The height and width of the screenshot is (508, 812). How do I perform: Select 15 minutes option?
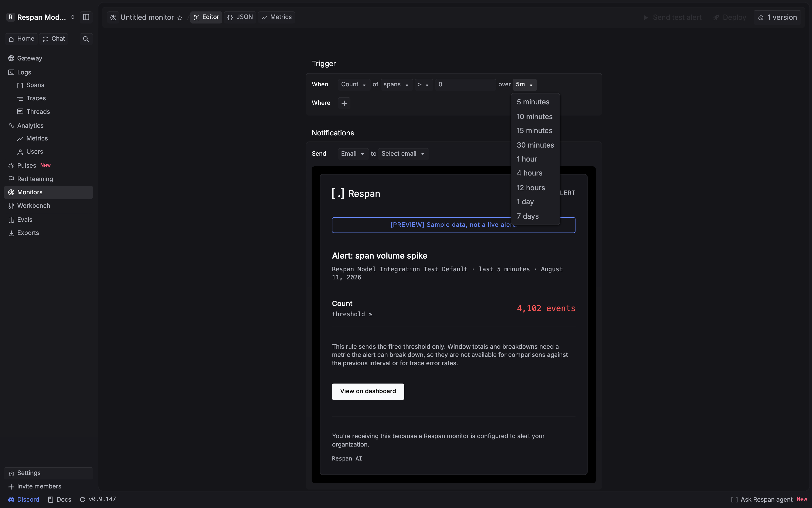pyautogui.click(x=535, y=131)
